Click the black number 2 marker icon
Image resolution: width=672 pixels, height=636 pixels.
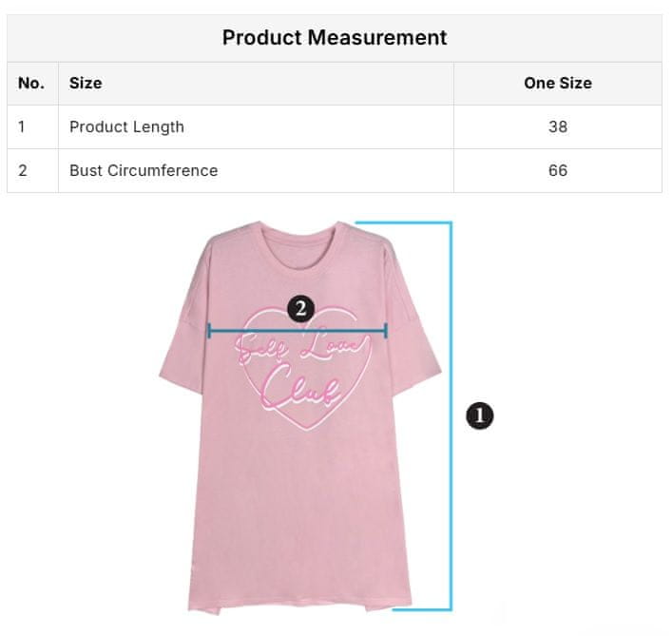[x=300, y=308]
